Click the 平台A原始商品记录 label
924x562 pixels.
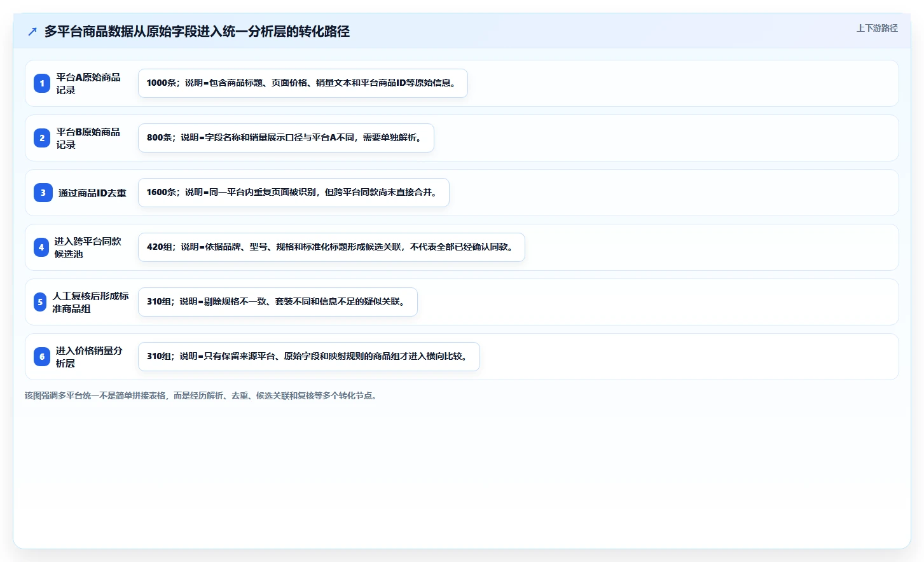click(x=88, y=83)
